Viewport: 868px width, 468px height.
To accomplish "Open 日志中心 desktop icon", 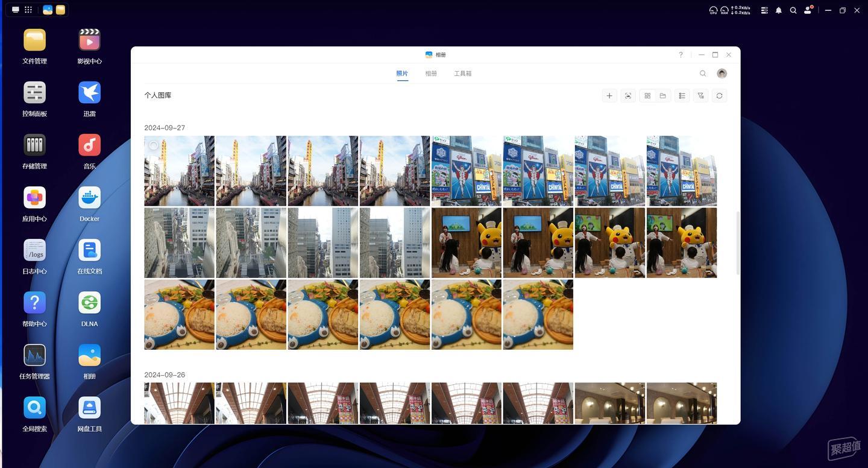I will 34,250.
